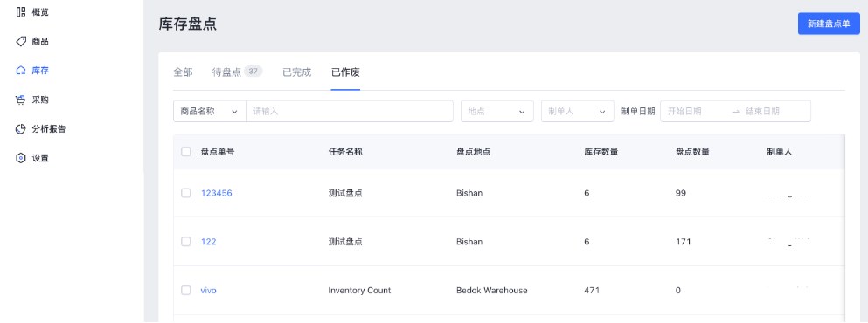
Task: Click the 开始日期 start date field
Action: pyautogui.click(x=695, y=111)
